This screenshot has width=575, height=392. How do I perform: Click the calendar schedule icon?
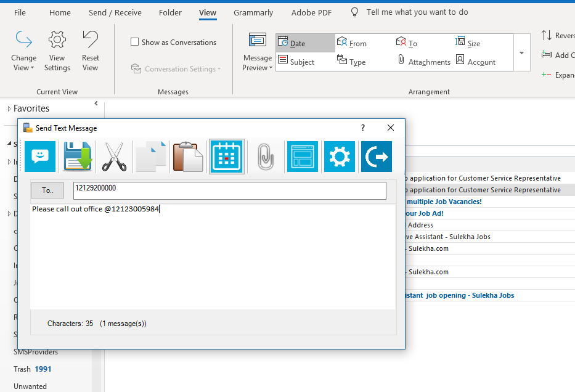coord(227,157)
